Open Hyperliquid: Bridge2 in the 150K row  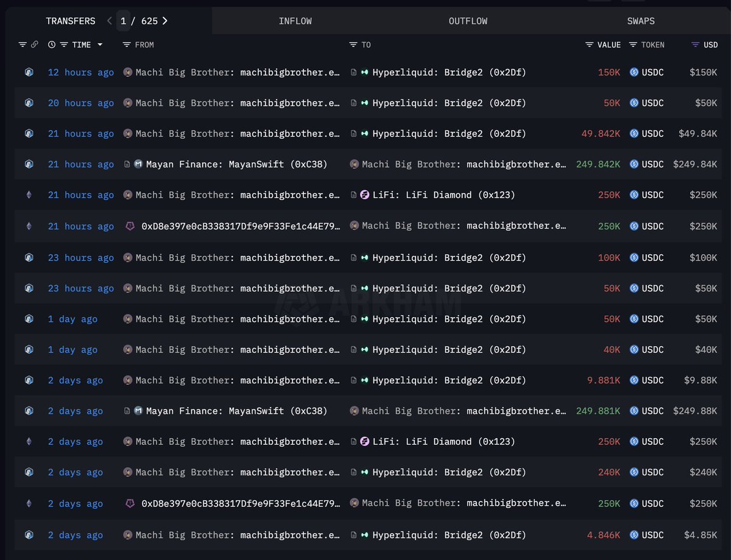click(x=450, y=72)
